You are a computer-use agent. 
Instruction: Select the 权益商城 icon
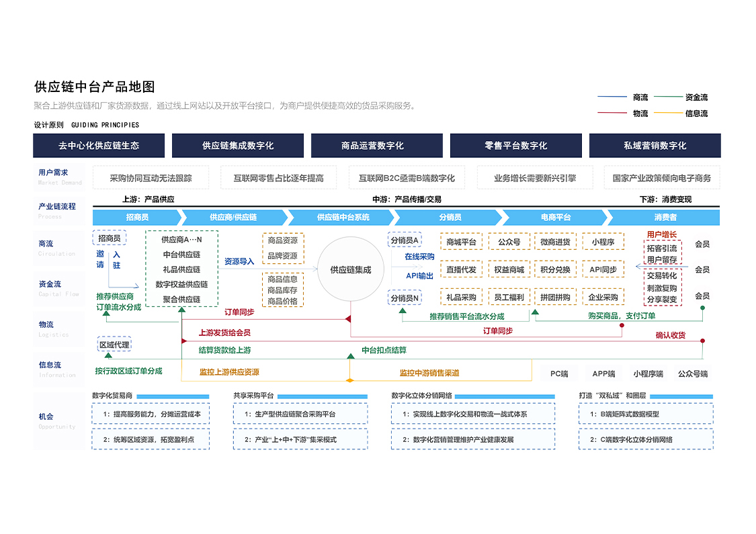click(509, 269)
